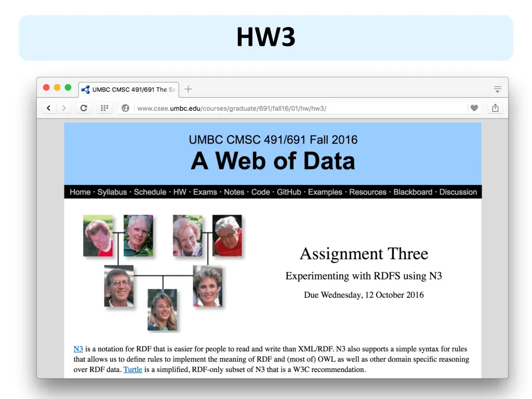532x399 pixels.
Task: Go to the Discussion page link
Action: (x=458, y=192)
